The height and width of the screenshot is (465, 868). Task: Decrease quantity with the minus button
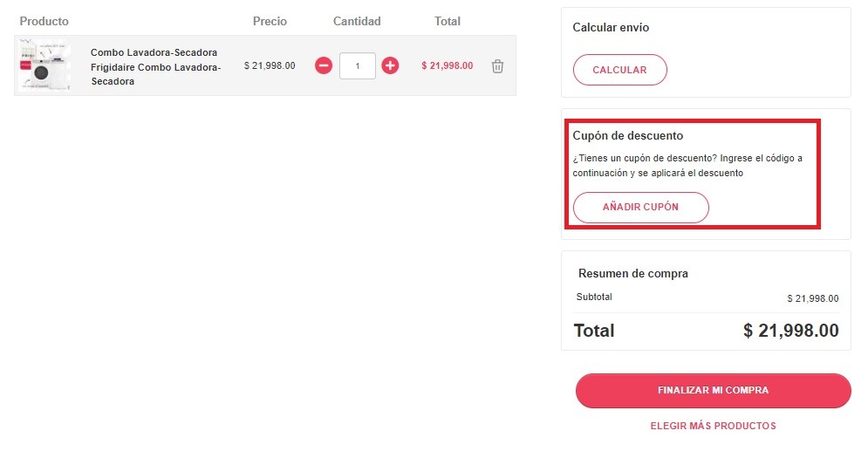(x=324, y=65)
